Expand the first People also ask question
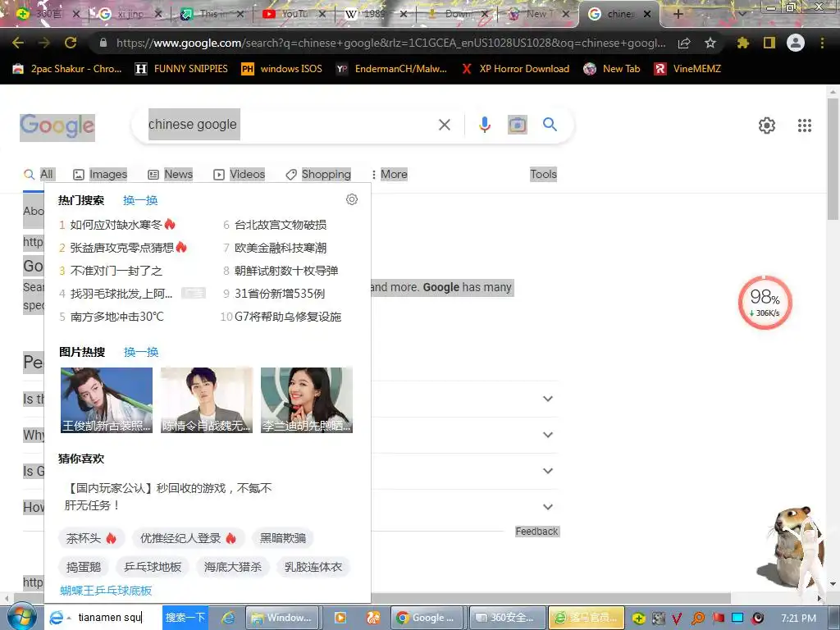Screen dimensions: 840x630 click(547, 399)
